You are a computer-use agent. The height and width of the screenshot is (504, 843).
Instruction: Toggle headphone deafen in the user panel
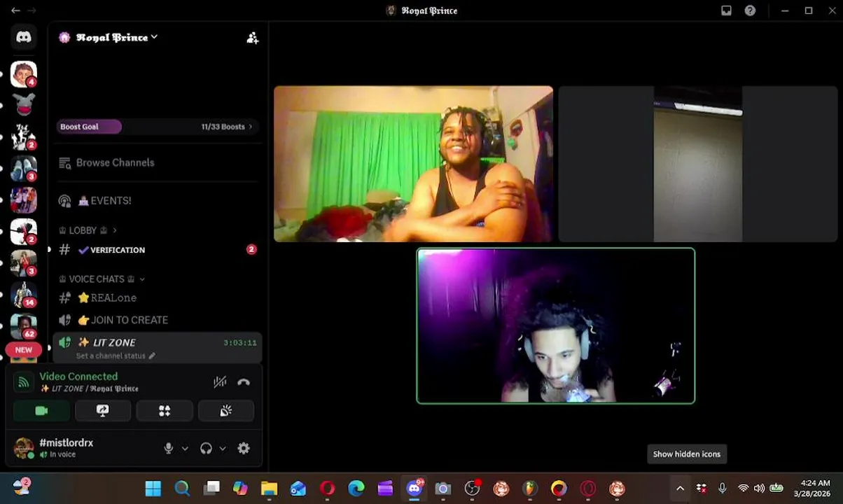point(206,449)
